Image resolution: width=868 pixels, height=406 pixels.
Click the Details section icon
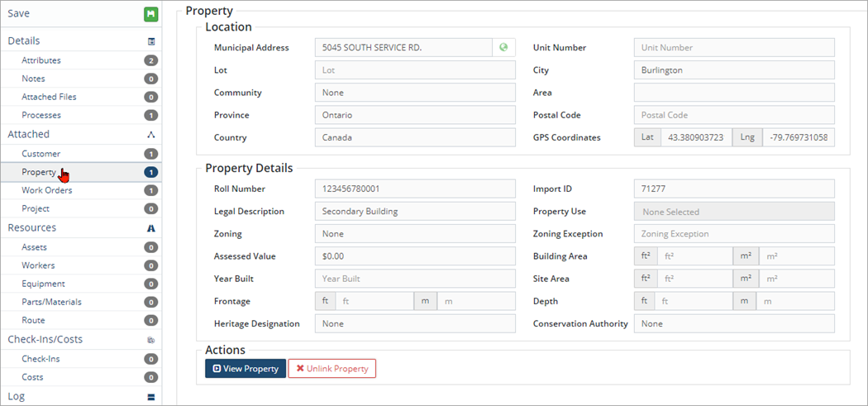[x=151, y=41]
